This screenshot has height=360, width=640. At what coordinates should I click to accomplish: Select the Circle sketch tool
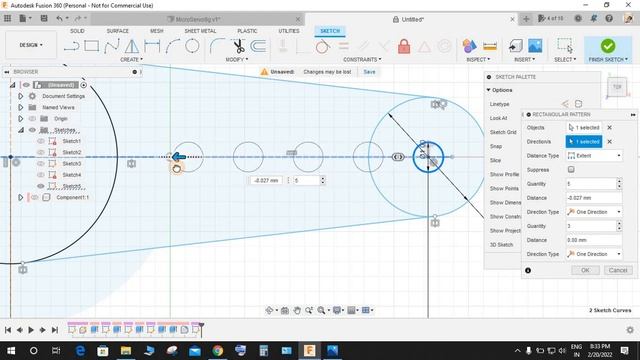pos(192,46)
